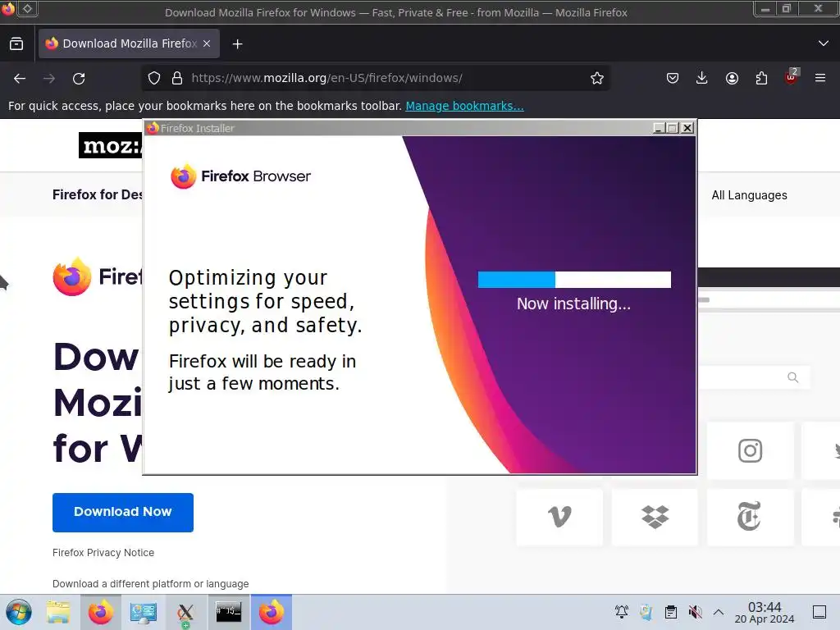Go back one page
Screen dimensions: 840x630
pos(20,78)
